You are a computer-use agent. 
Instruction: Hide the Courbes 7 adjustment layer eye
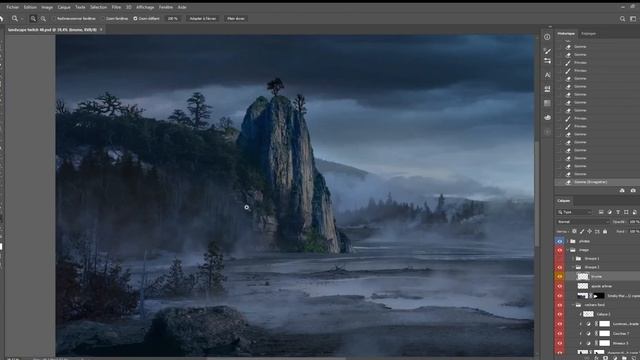coord(560,333)
